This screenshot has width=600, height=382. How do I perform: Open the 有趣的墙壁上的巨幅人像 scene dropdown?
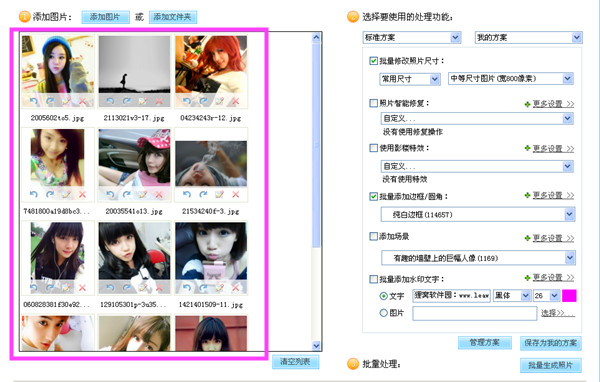click(x=478, y=258)
